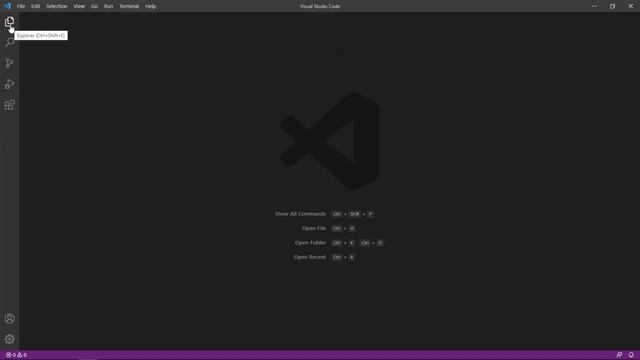
Task: Click the Open Folder text
Action: click(310, 243)
